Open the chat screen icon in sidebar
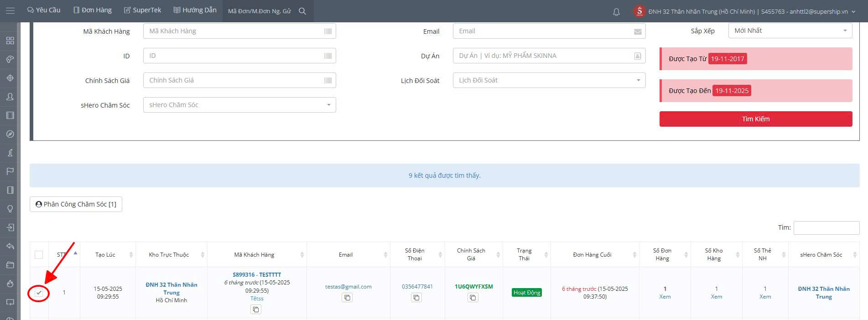 tap(10, 302)
